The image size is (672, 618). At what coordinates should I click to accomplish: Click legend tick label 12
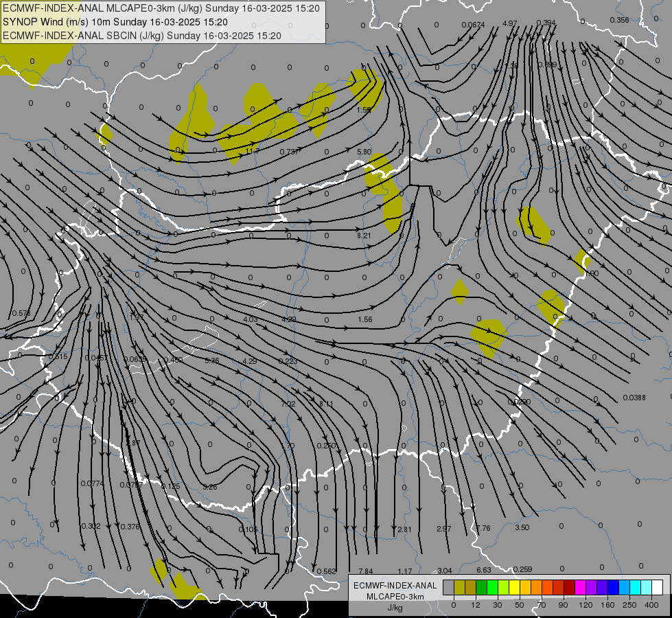click(475, 605)
